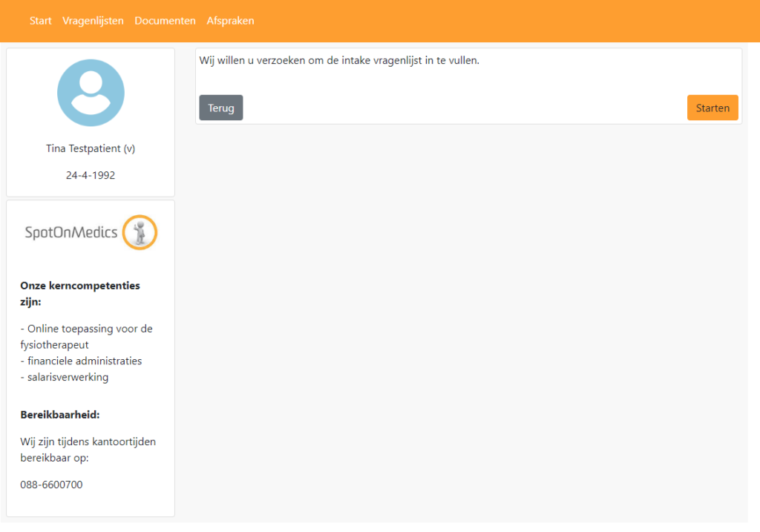Click the SpotOnMedics mascot figure icon
The width and height of the screenshot is (760, 532).
pos(140,232)
